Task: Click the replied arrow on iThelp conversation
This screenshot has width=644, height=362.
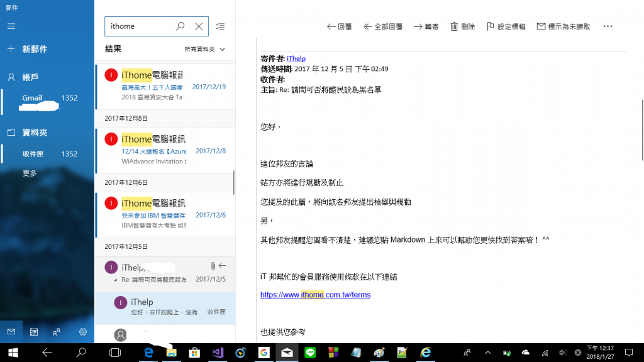Action: (x=222, y=266)
